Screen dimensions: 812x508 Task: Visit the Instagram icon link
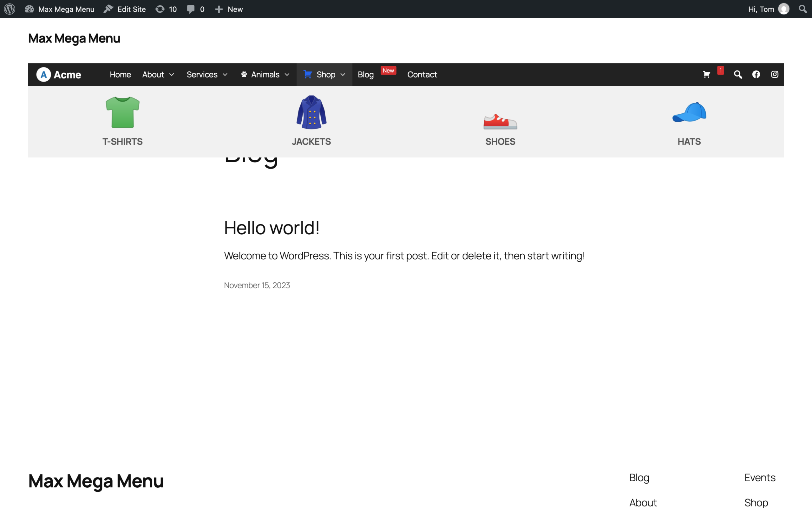[775, 74]
